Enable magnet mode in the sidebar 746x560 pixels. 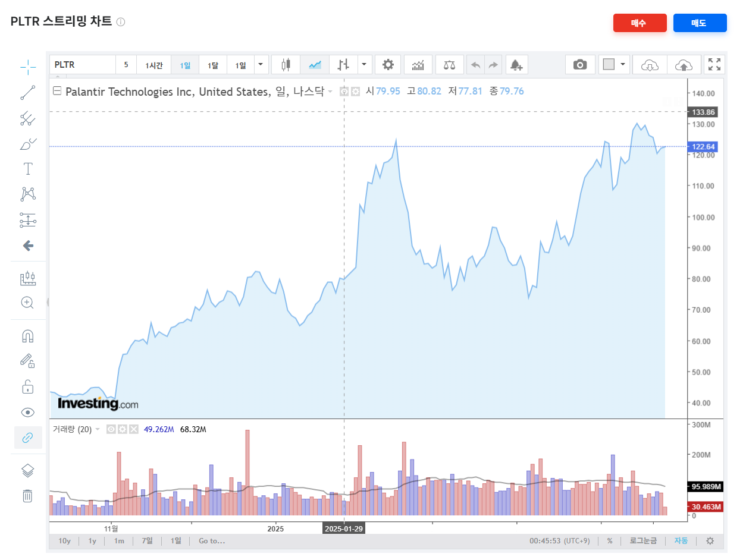[x=27, y=335]
